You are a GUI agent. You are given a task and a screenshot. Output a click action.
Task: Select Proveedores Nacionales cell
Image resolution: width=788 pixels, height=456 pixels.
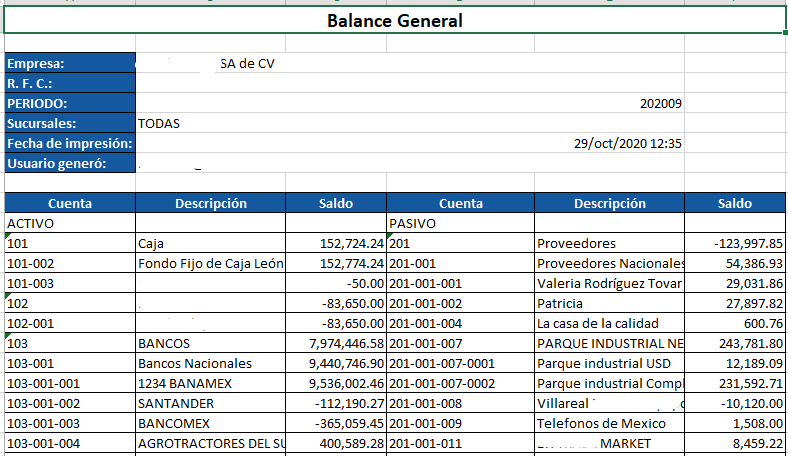[x=610, y=263]
